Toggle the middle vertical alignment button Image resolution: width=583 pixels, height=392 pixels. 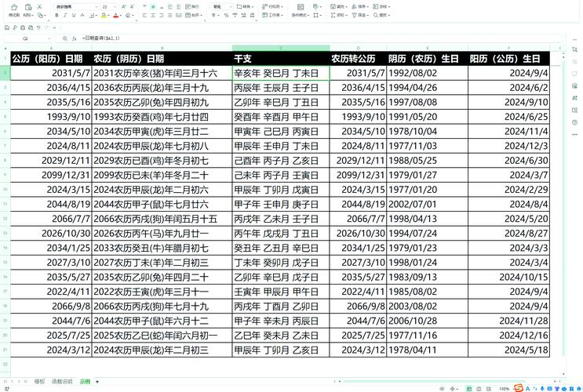153,7
